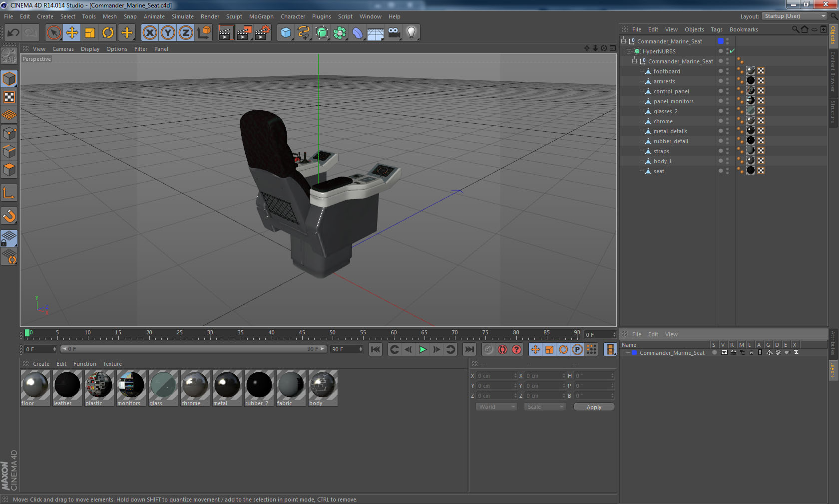
Task: Enable Points mode in left sidebar
Action: [x=9, y=134]
